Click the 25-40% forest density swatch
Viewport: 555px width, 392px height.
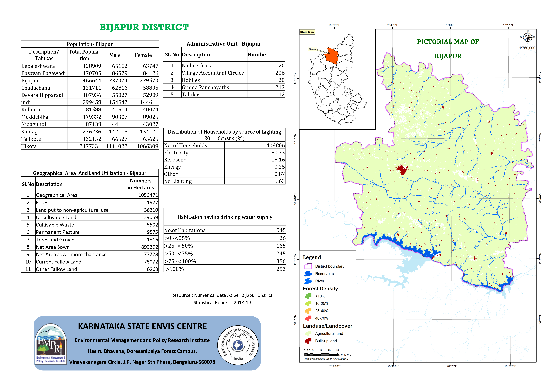[x=308, y=311]
